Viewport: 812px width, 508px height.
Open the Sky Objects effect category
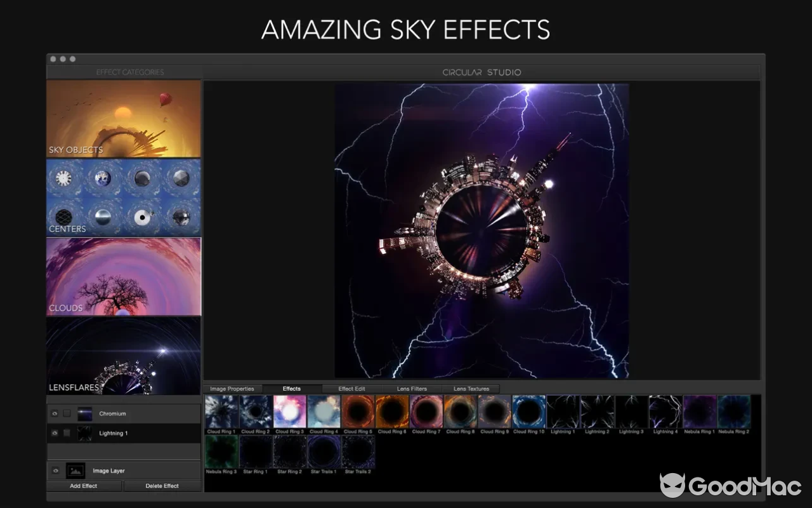pos(124,119)
